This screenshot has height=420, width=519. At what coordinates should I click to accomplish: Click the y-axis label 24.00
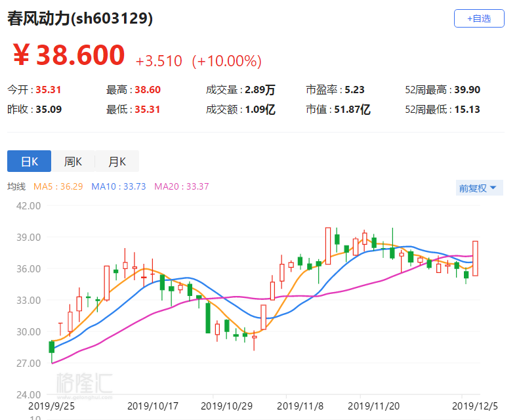[29, 394]
